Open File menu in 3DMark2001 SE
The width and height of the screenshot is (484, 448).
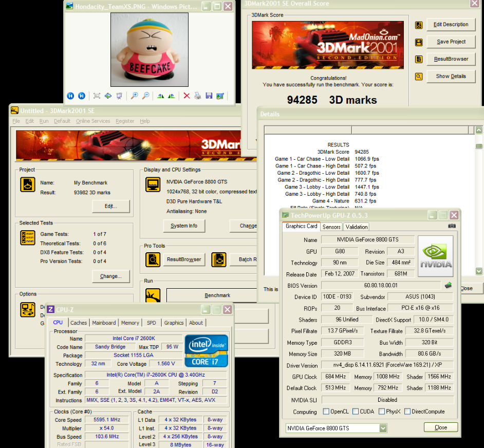(x=16, y=121)
